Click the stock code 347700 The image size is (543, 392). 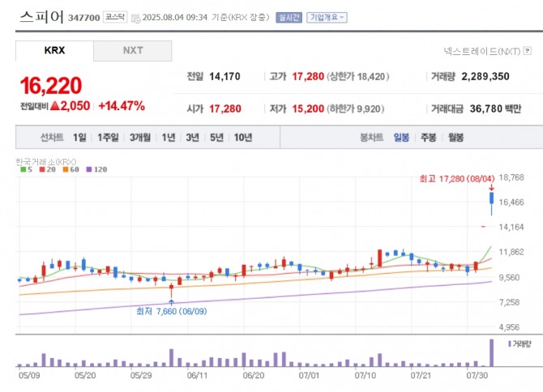point(84,18)
